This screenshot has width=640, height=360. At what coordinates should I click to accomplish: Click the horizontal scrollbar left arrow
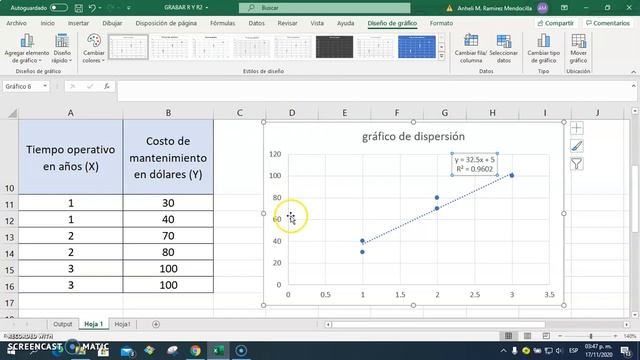coord(328,324)
